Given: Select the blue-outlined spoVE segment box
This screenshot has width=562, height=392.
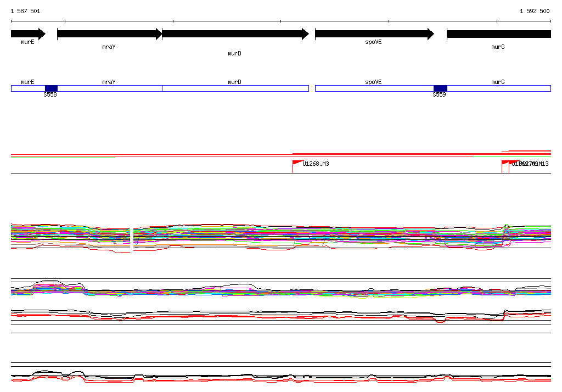Looking at the screenshot, I should point(374,88).
